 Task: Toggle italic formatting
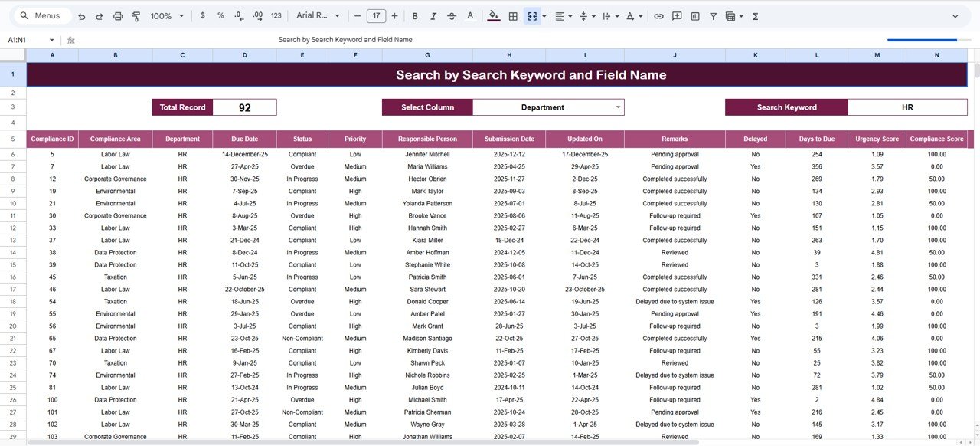click(x=433, y=15)
